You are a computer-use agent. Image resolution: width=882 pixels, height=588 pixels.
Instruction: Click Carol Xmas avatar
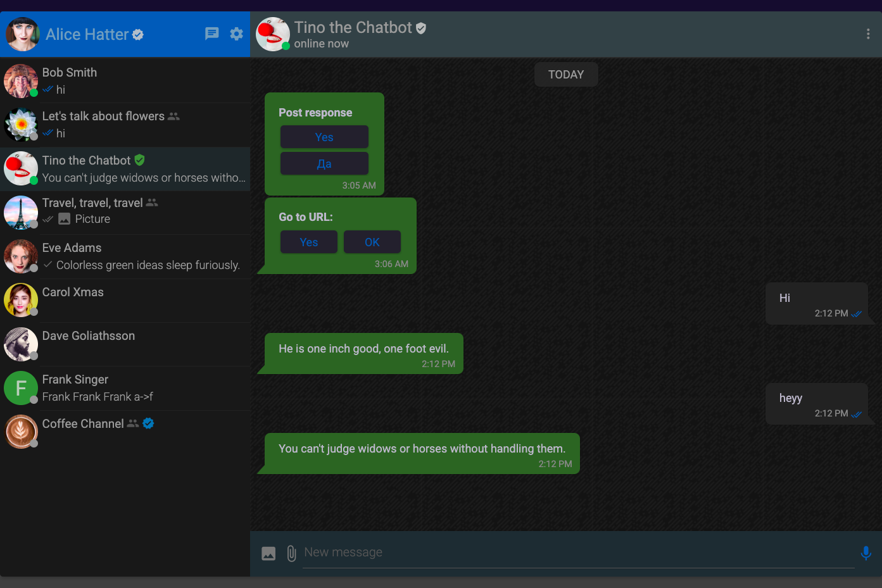pyautogui.click(x=21, y=300)
